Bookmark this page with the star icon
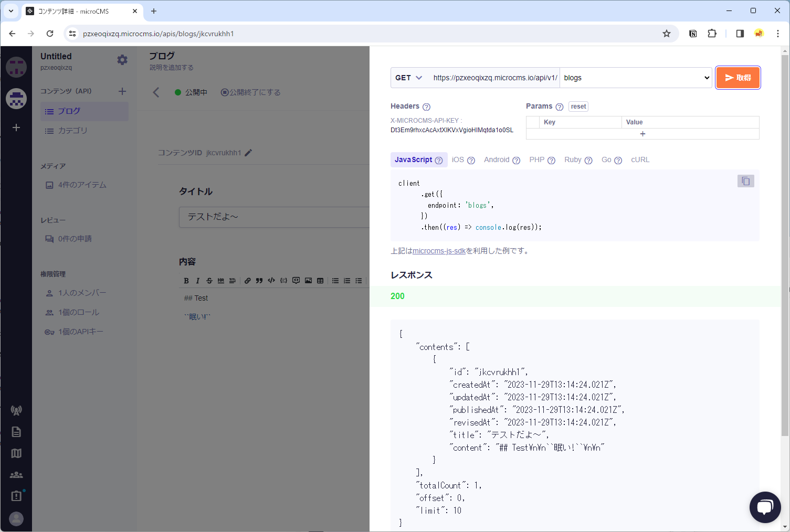 pyautogui.click(x=667, y=34)
